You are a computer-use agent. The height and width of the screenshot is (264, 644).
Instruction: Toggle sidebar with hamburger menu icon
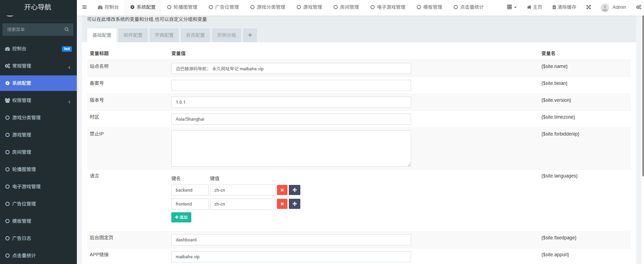click(85, 7)
